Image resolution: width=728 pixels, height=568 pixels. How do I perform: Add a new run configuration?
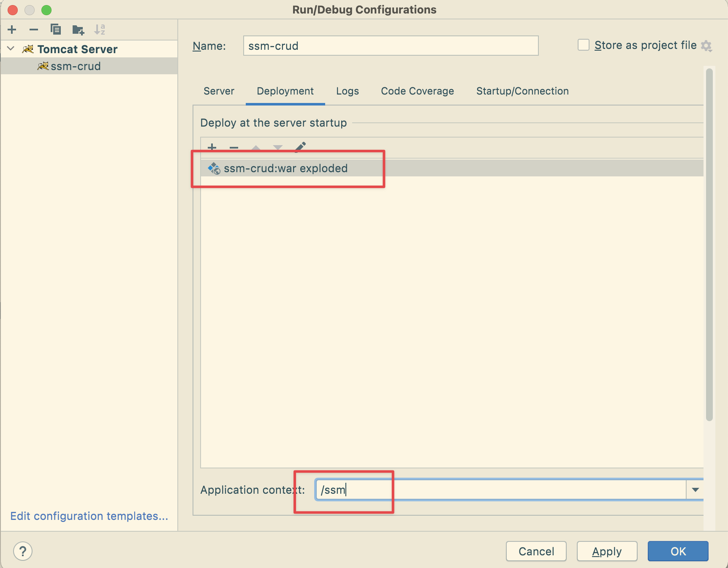point(12,30)
